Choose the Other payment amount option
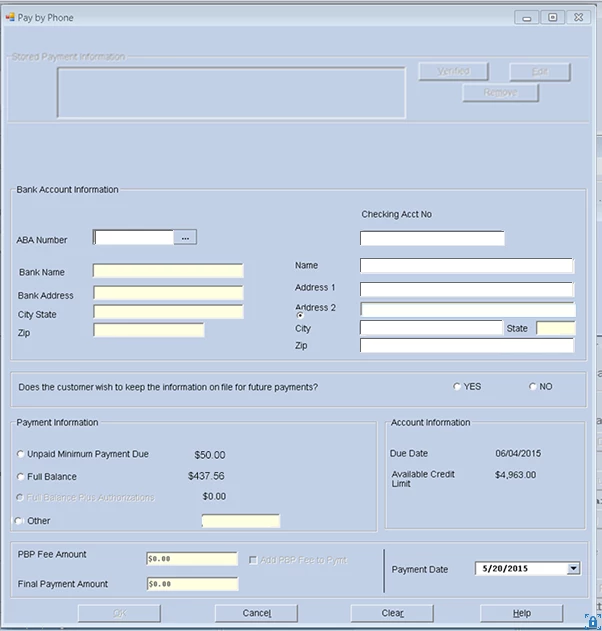The width and height of the screenshot is (602, 631). point(18,521)
